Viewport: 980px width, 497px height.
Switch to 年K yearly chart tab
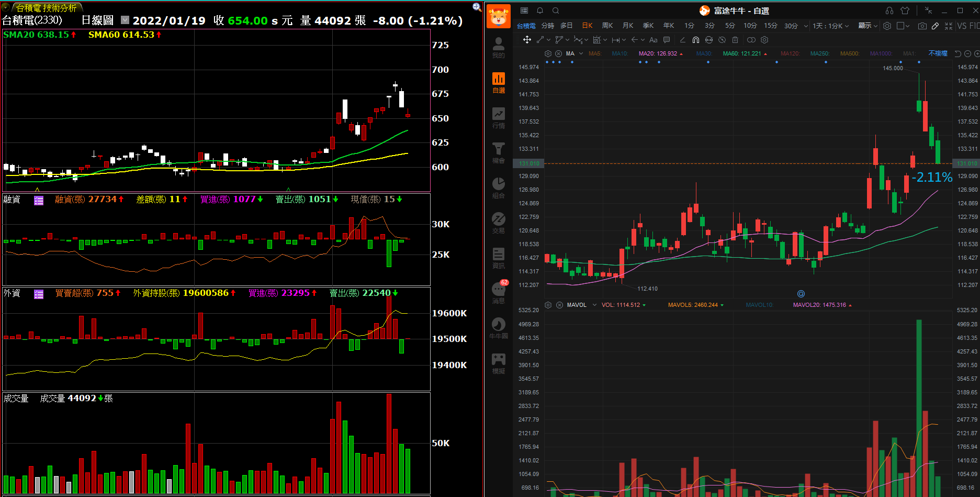(669, 26)
